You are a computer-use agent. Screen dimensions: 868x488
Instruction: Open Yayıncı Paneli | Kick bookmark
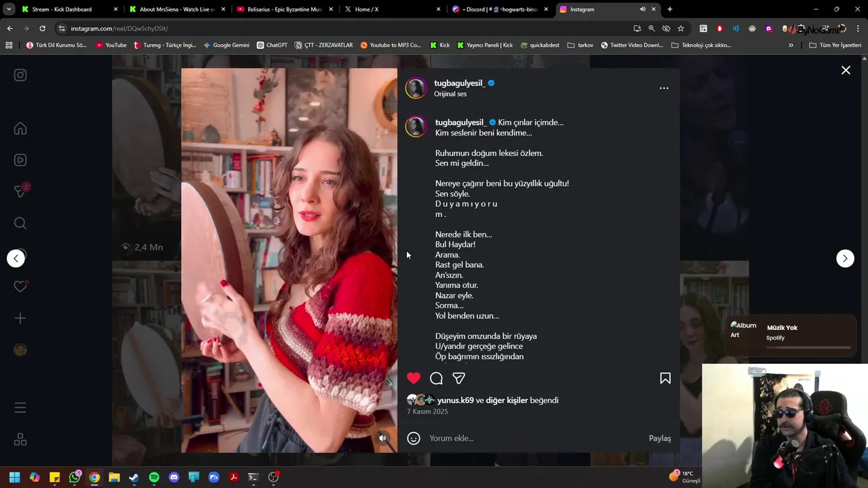pyautogui.click(x=485, y=45)
